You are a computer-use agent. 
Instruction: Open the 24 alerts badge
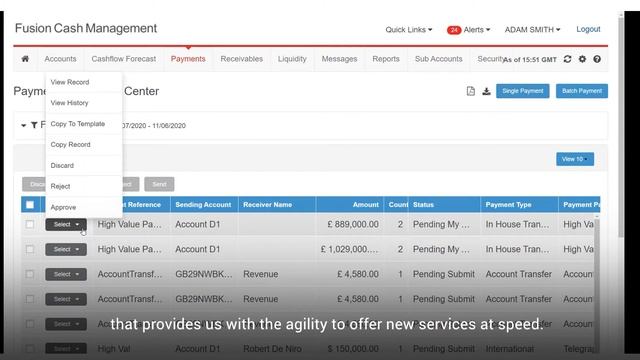tap(453, 30)
